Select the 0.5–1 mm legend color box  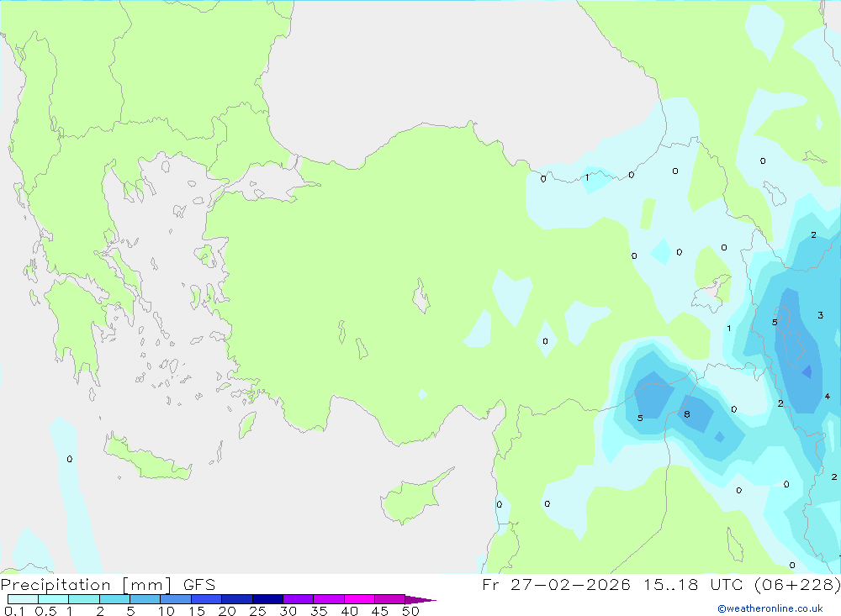point(54,599)
